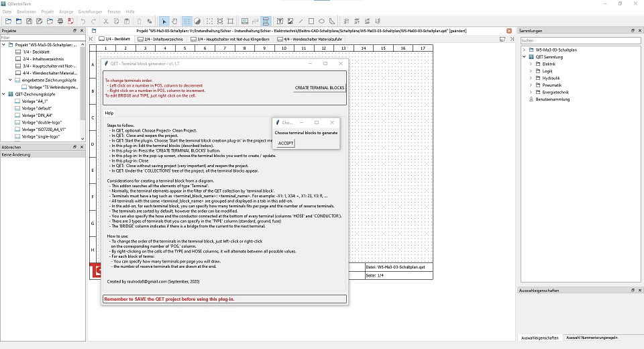644x349 pixels.
Task: Expand the Hydraulik collection folder
Action: pyautogui.click(x=531, y=78)
